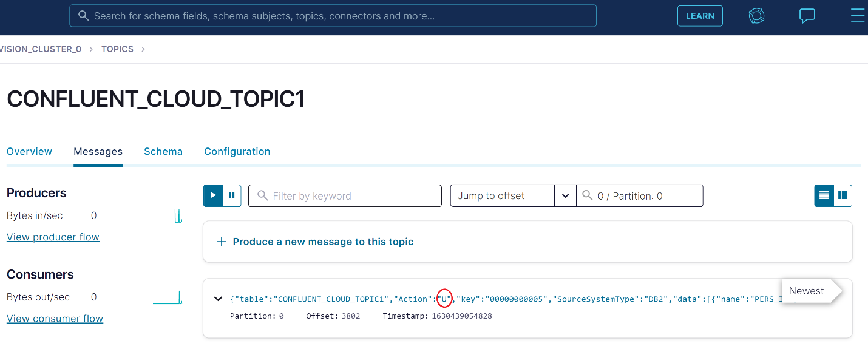
Task: Open View producer flow link
Action: pyautogui.click(x=53, y=237)
